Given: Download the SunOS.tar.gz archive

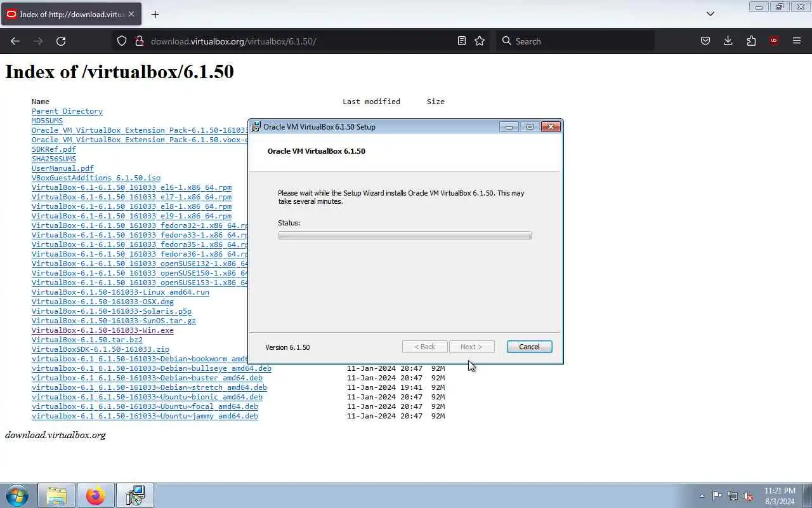Looking at the screenshot, I should point(114,321).
